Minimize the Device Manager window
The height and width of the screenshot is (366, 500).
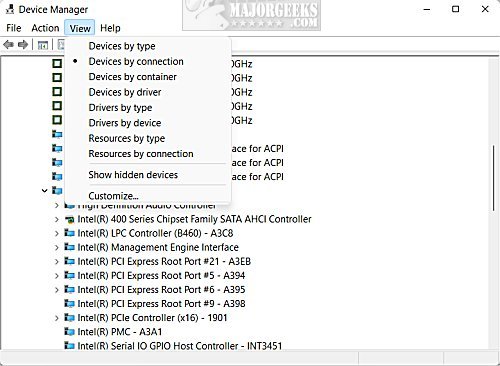(427, 9)
